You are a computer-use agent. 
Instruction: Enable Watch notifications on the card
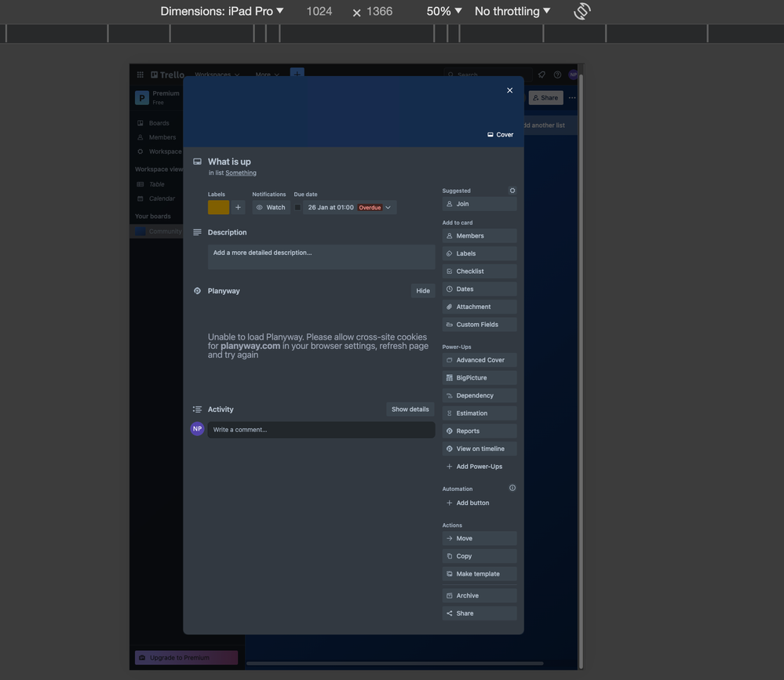(270, 207)
